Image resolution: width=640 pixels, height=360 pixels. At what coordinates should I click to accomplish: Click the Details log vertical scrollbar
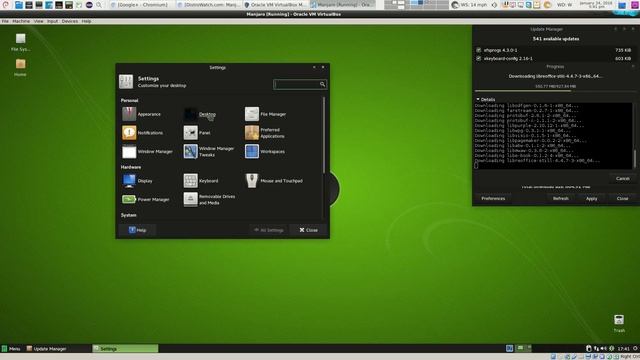click(634, 158)
